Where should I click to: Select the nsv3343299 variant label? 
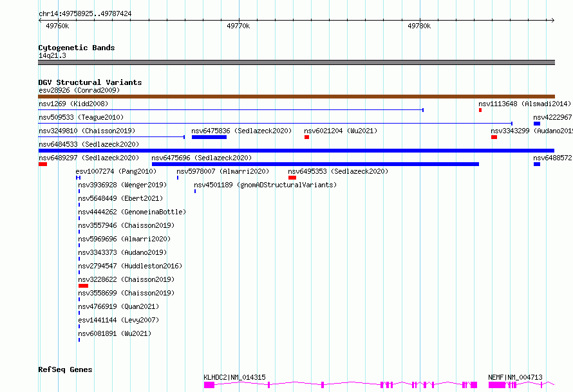point(532,131)
